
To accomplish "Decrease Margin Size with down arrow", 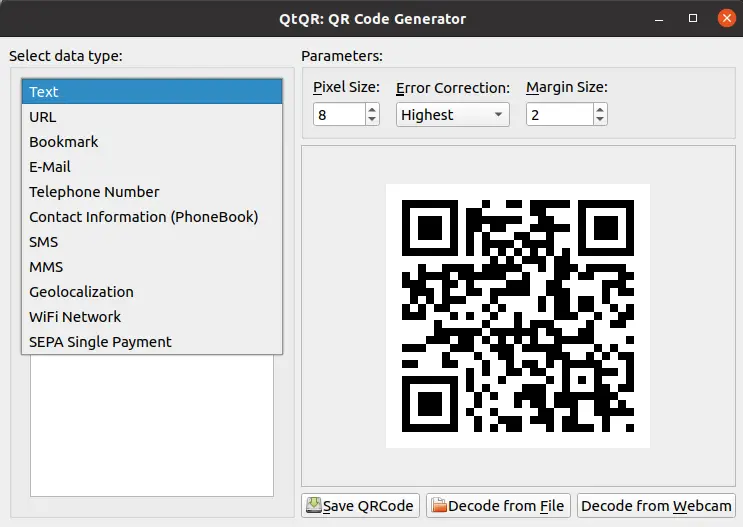I will 600,119.
